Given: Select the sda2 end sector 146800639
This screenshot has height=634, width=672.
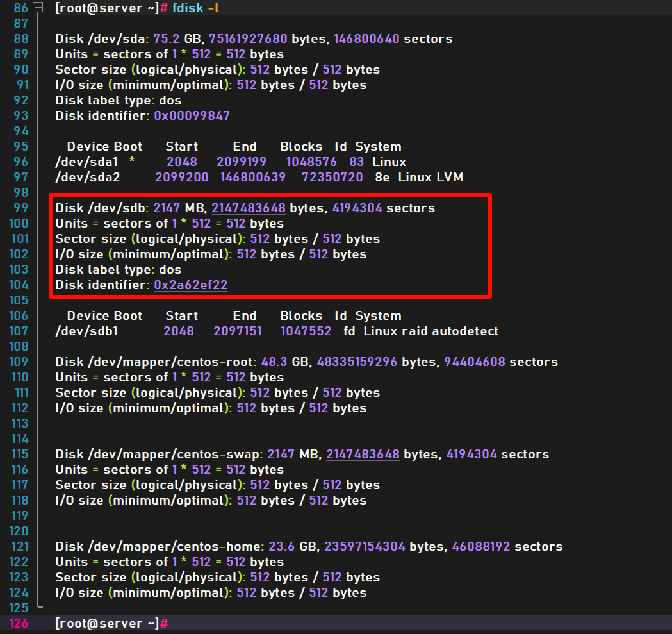Looking at the screenshot, I should pos(253,177).
